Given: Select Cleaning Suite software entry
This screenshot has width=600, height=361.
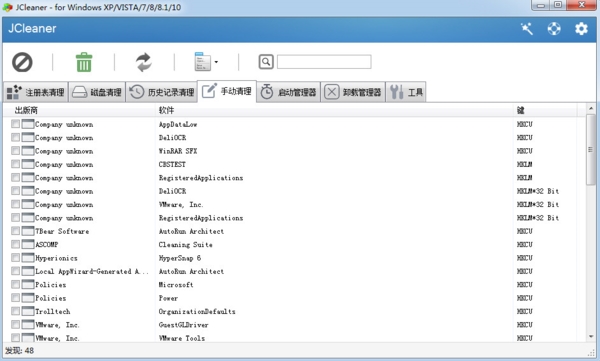Looking at the screenshot, I should (x=186, y=245).
